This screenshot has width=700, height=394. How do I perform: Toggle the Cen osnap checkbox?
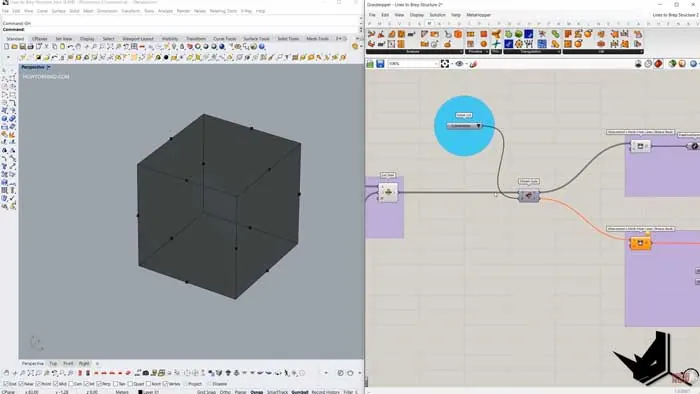[71, 384]
